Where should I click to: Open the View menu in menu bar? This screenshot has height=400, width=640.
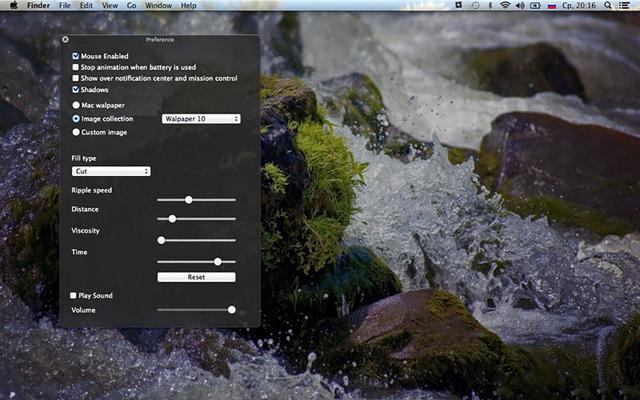[x=109, y=5]
